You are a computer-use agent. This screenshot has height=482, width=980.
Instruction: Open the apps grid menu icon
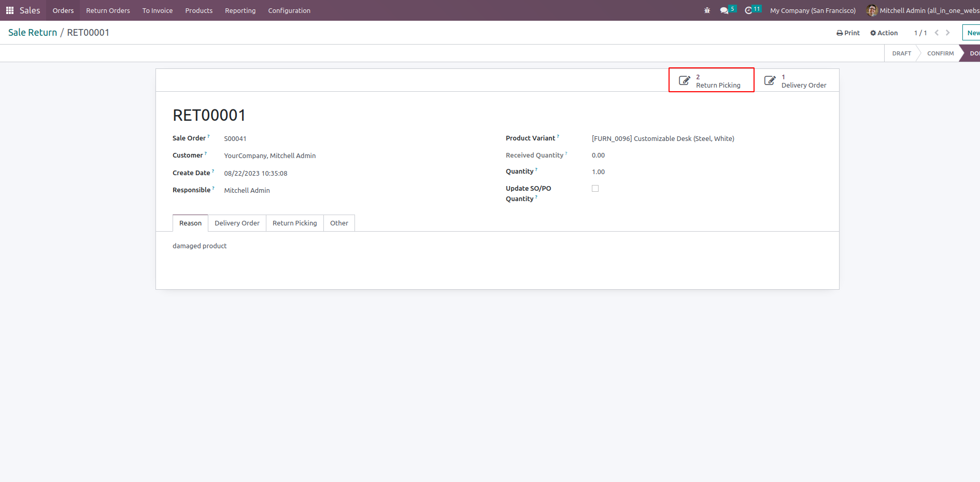coord(10,10)
